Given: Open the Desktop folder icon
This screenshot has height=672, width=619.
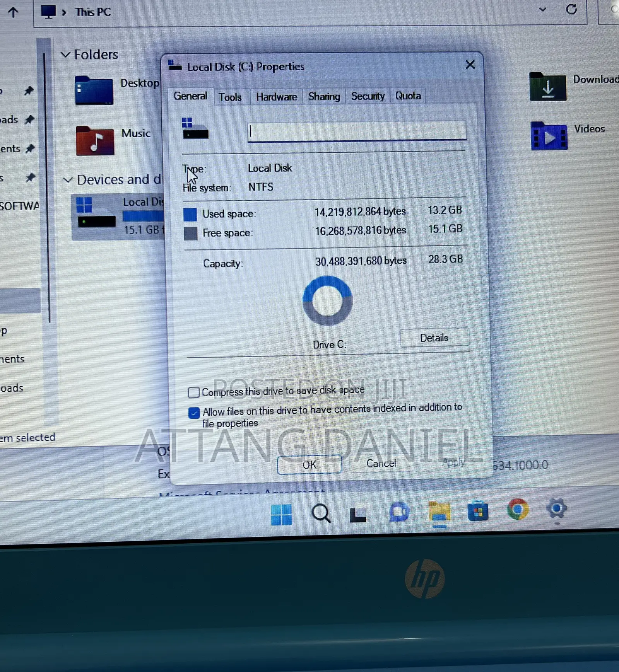Looking at the screenshot, I should pos(94,90).
